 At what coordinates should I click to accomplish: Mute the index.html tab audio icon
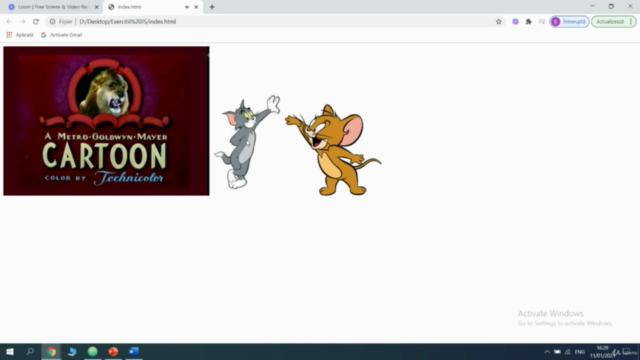187,7
